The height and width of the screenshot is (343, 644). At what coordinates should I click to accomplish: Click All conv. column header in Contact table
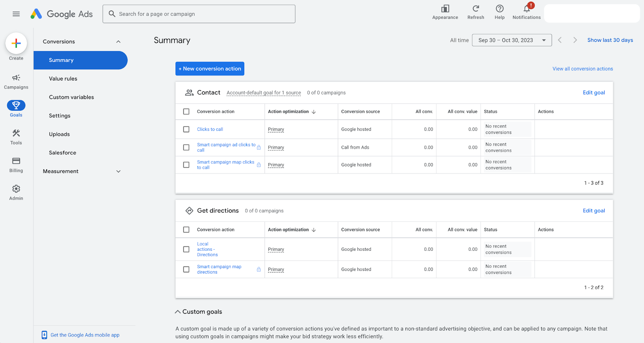point(424,112)
